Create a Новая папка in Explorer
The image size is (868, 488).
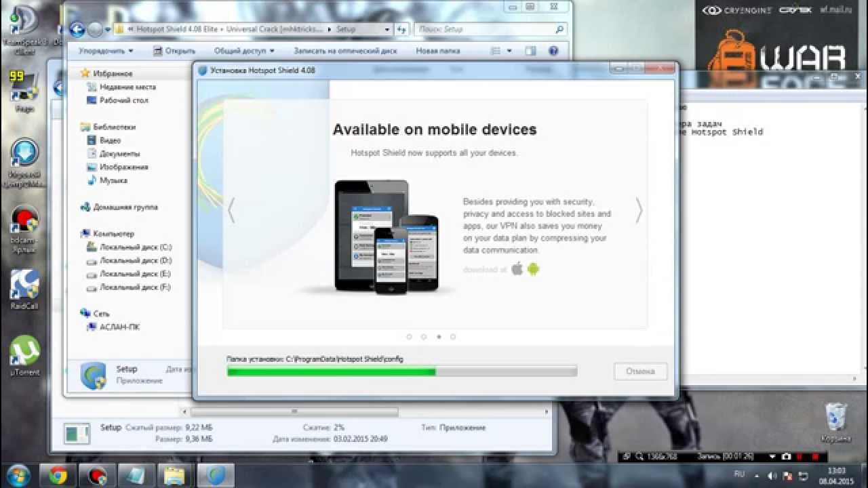(437, 51)
